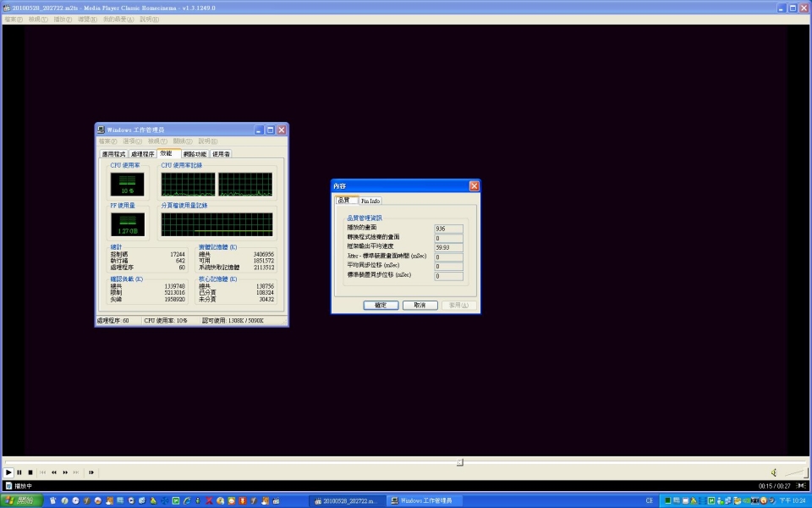Viewport: 812px width, 508px height.
Task: Open the 檔案 menu in Media Player Classic
Action: 13,19
